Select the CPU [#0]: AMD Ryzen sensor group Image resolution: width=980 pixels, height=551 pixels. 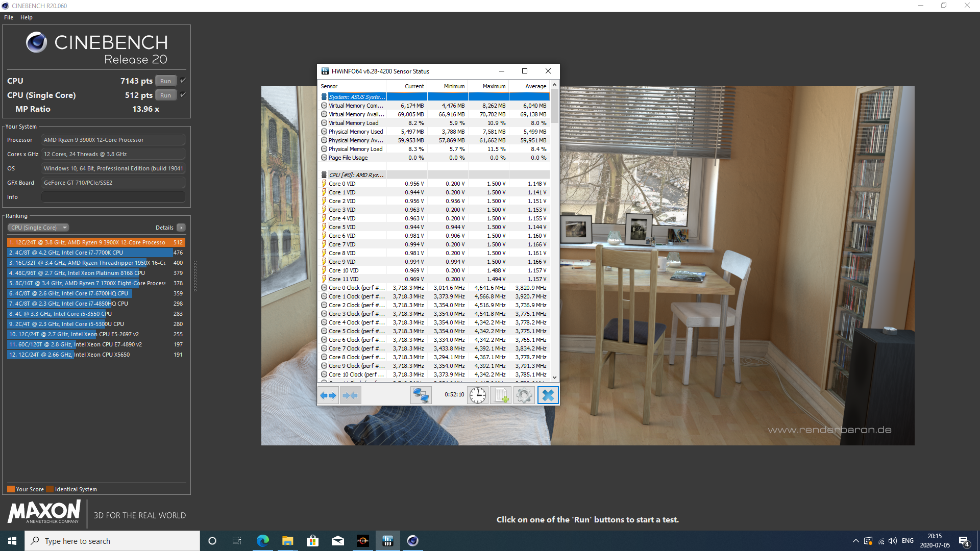(x=434, y=175)
